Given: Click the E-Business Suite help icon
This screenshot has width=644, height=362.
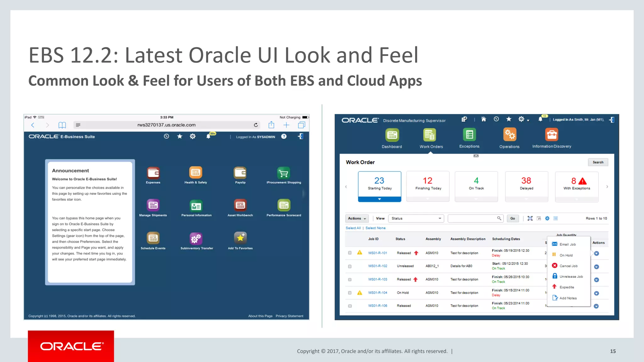Looking at the screenshot, I should coord(284,136).
